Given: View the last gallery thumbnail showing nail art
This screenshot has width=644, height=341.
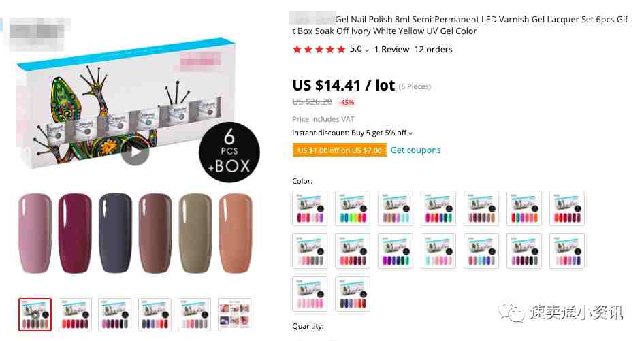Looking at the screenshot, I should [x=234, y=314].
